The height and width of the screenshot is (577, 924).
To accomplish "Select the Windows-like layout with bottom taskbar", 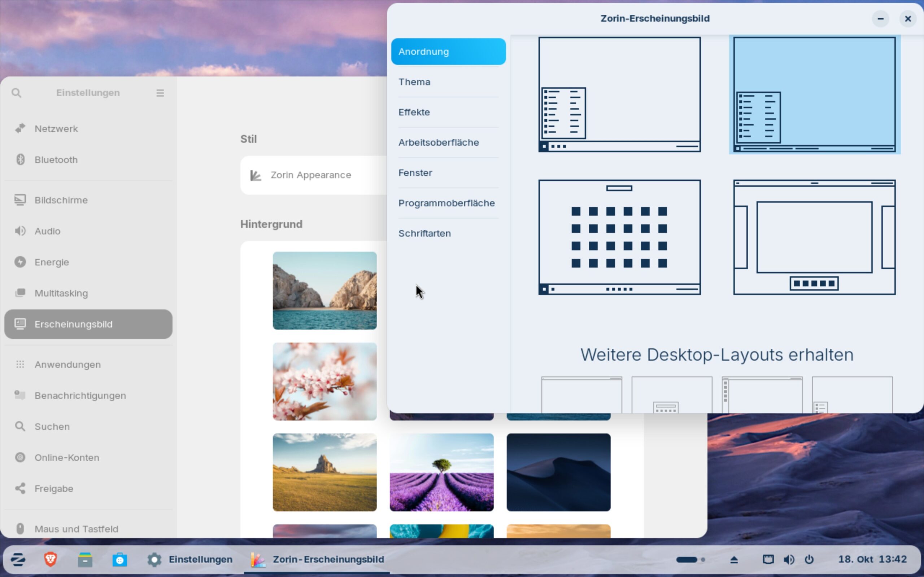I will click(619, 94).
